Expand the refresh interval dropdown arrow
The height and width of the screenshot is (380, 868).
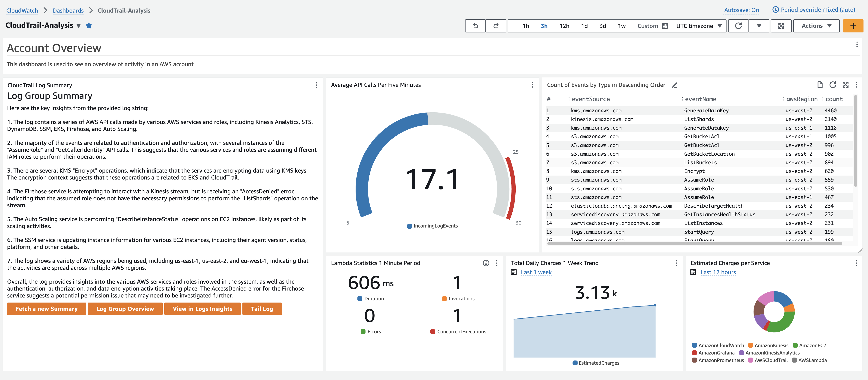point(759,26)
